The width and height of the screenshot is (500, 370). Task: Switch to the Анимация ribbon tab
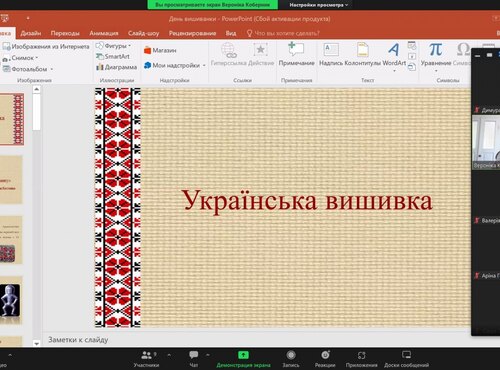pos(104,33)
